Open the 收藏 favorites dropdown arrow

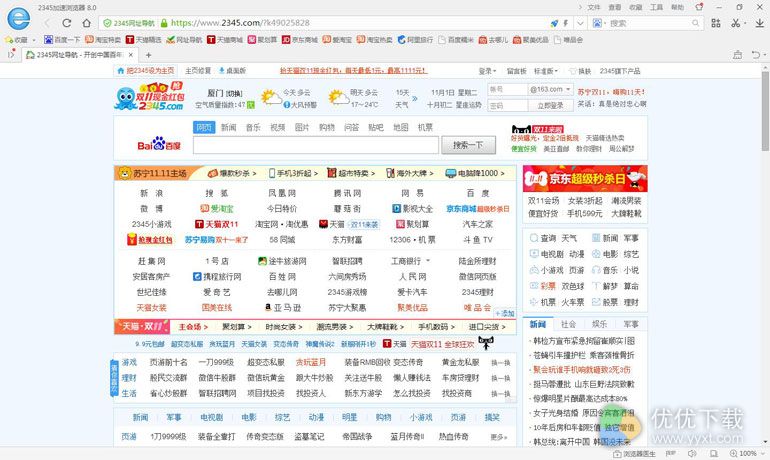[x=33, y=40]
